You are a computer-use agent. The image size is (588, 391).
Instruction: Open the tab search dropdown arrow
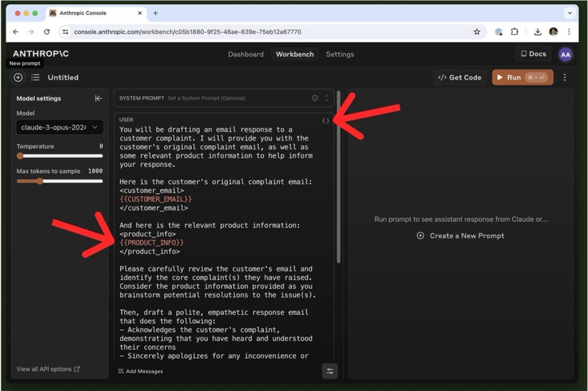(570, 13)
